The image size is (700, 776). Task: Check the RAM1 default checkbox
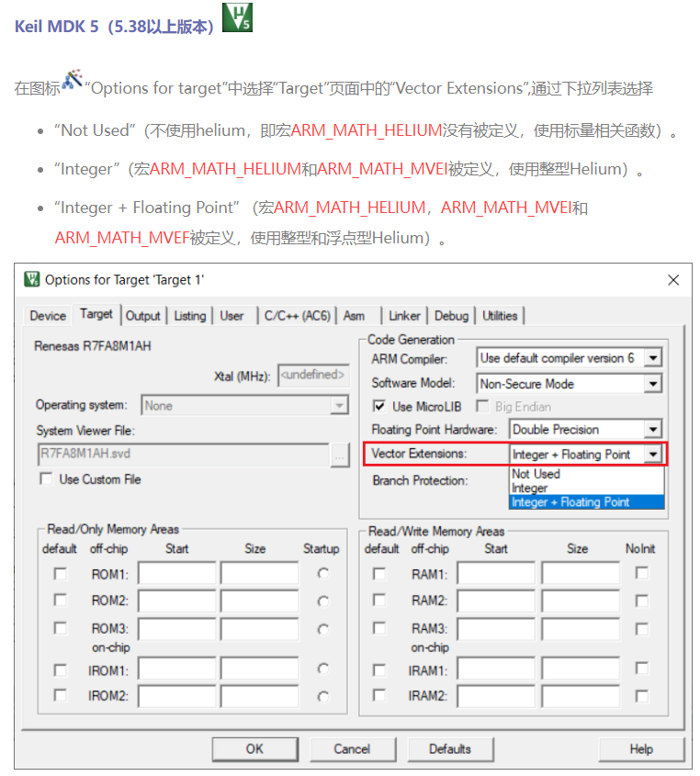[x=379, y=574]
